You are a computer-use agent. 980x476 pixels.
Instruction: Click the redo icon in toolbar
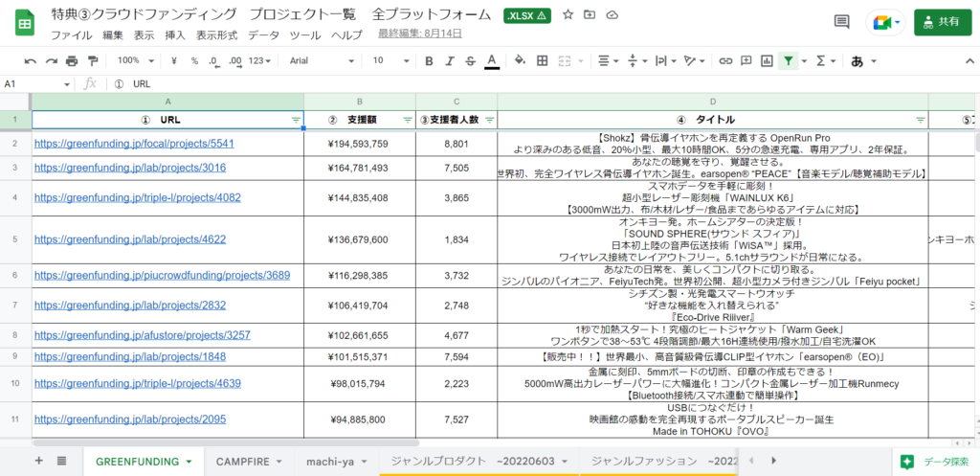pyautogui.click(x=52, y=60)
